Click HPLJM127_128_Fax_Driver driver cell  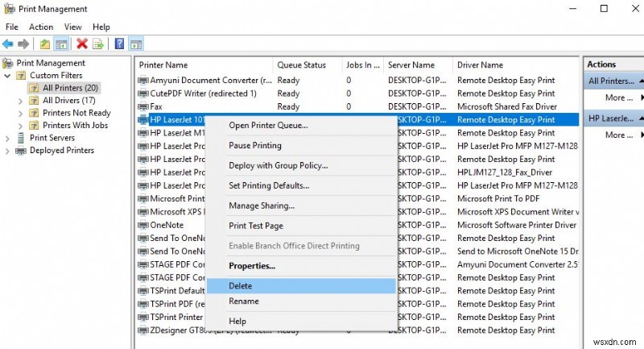point(505,172)
